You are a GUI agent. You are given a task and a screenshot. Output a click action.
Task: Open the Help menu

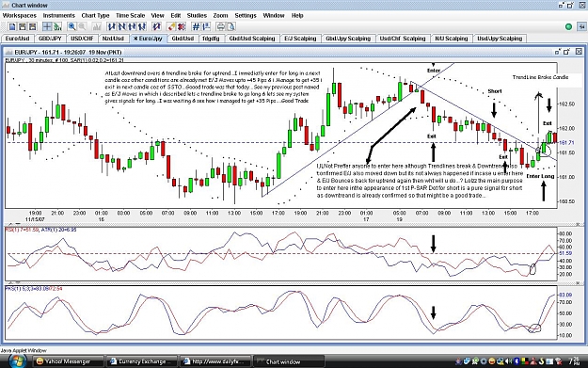click(297, 15)
